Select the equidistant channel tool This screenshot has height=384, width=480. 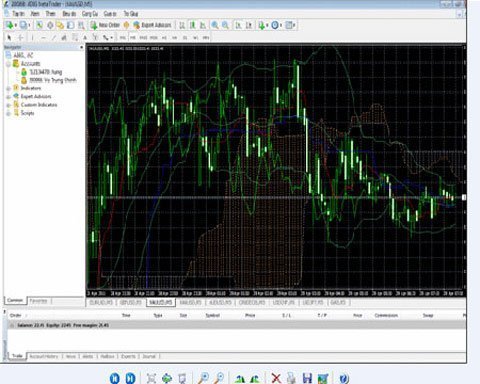point(64,38)
